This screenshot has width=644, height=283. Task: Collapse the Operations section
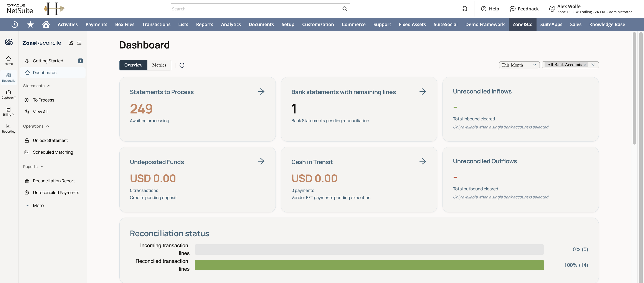[x=36, y=126]
